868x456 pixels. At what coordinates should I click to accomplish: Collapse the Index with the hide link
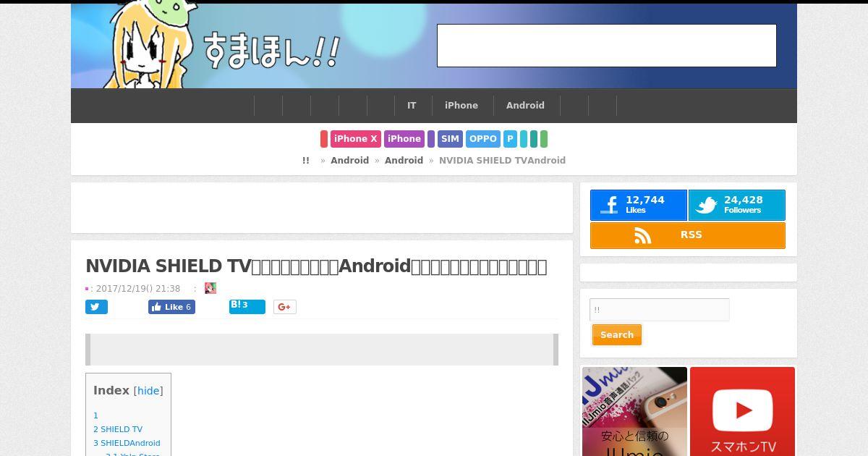pos(148,391)
